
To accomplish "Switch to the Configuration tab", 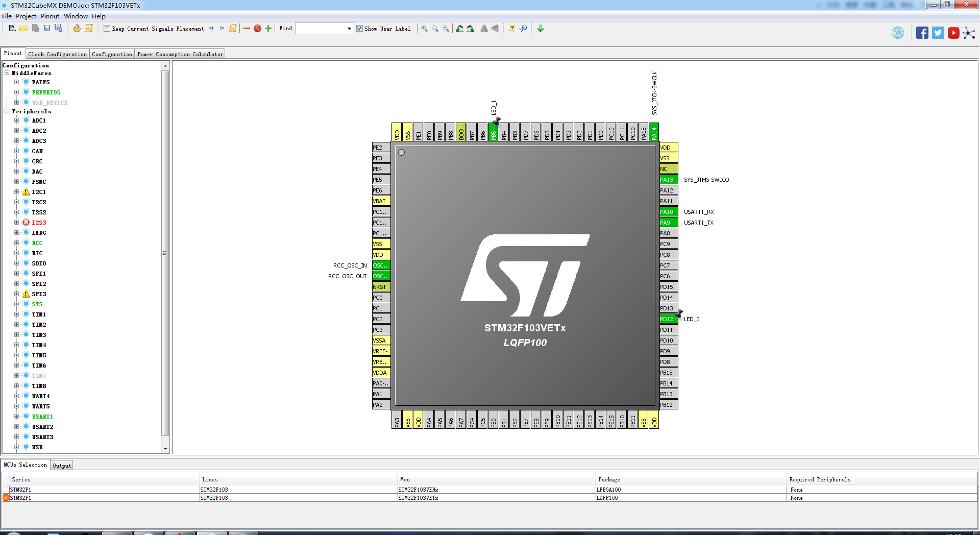I will coord(112,54).
